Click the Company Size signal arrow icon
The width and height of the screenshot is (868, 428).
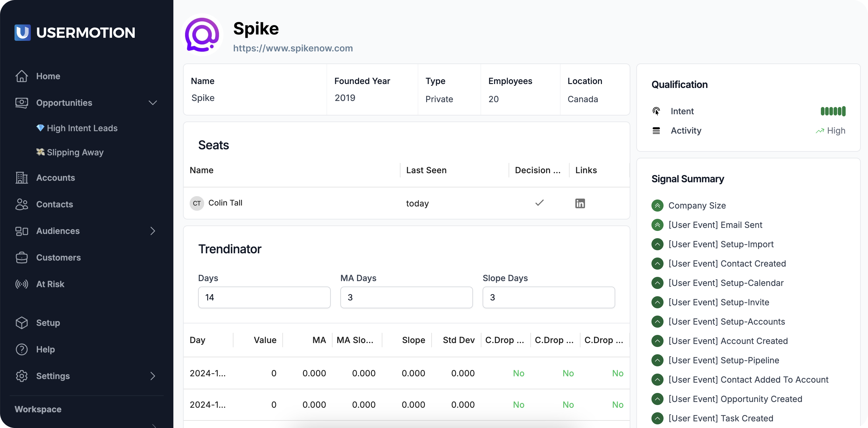tap(657, 206)
